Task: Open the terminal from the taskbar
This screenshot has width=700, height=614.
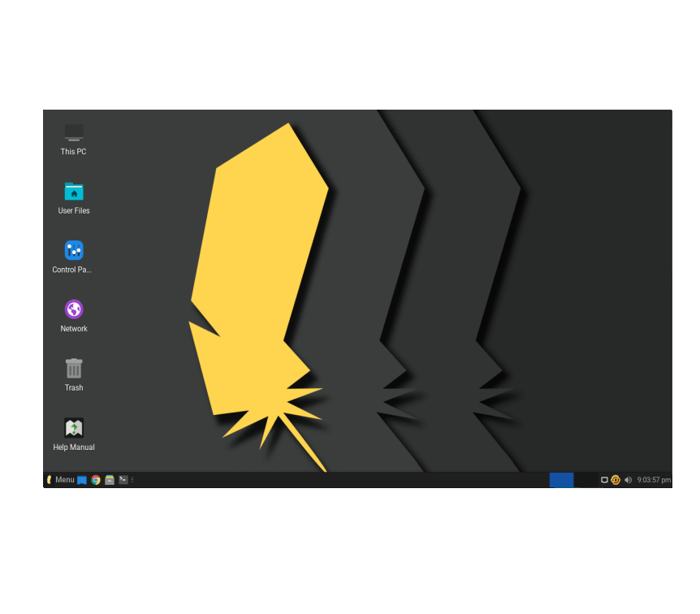Action: (x=123, y=480)
